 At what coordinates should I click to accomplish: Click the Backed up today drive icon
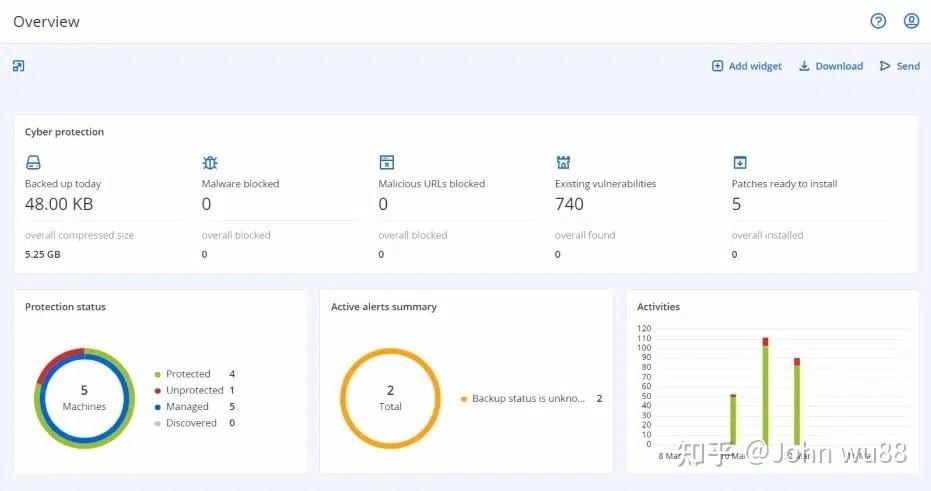point(33,162)
